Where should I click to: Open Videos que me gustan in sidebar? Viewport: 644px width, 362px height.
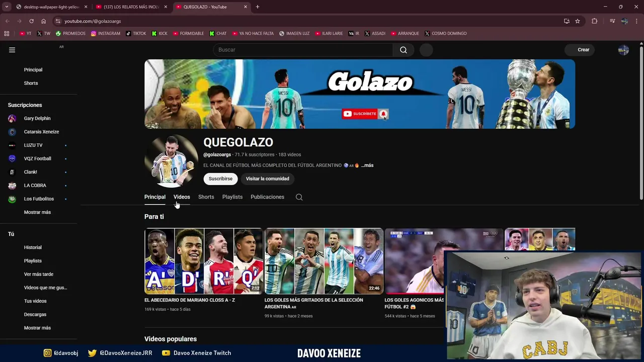click(45, 288)
